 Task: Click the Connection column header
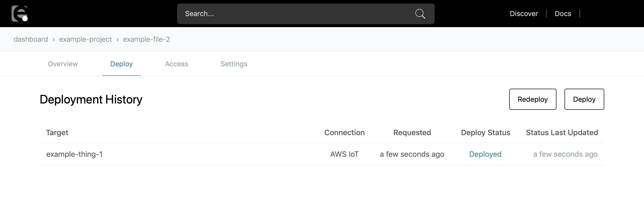[x=344, y=132]
